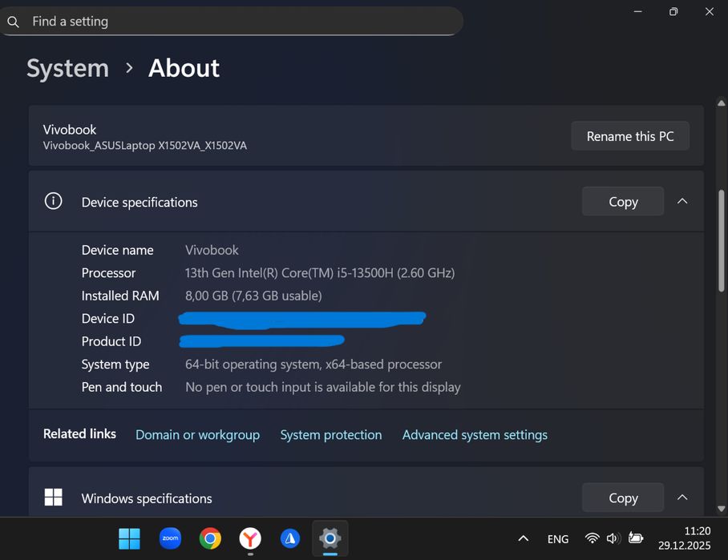Open System protection link
728x560 pixels.
pyautogui.click(x=331, y=435)
